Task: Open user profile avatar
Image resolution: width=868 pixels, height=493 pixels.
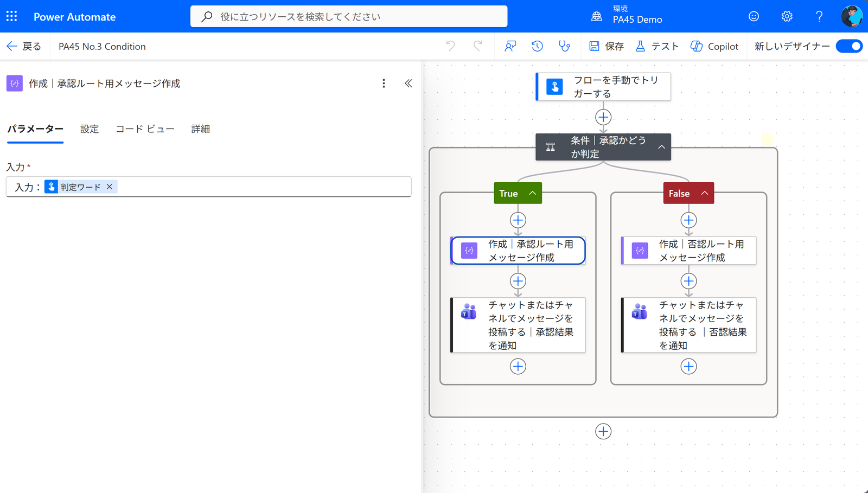Action: coord(852,16)
